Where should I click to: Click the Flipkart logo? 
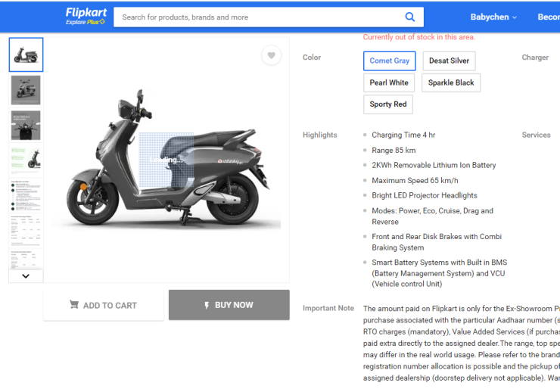click(86, 13)
